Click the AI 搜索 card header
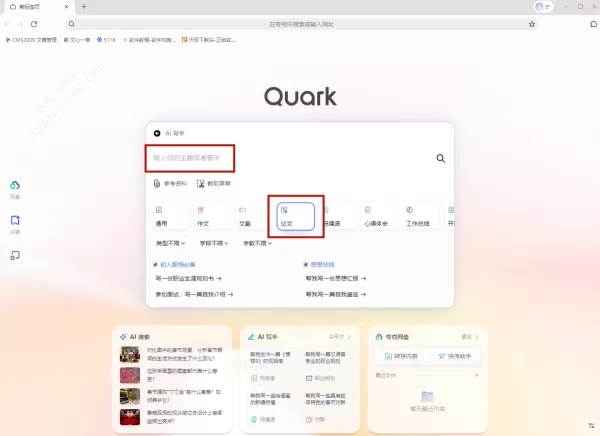 [x=135, y=337]
